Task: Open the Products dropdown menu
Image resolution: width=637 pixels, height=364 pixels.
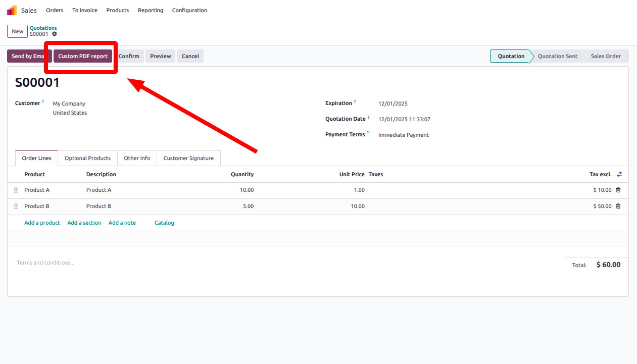Action: pos(117,10)
